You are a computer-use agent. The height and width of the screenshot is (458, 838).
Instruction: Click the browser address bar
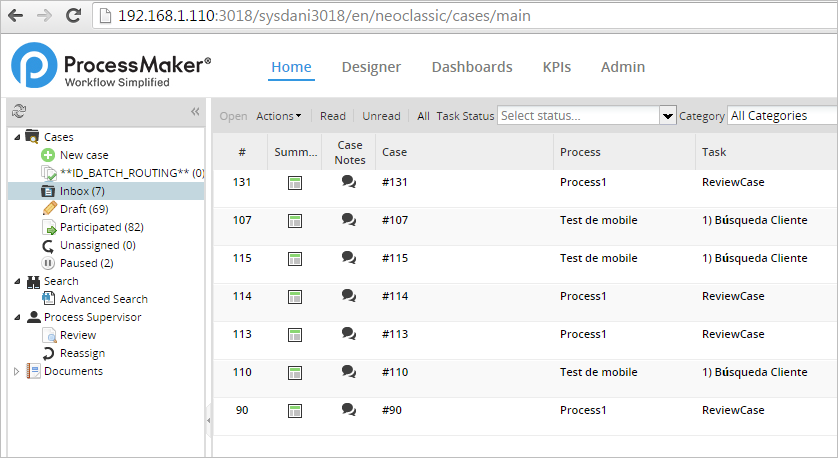point(450,16)
